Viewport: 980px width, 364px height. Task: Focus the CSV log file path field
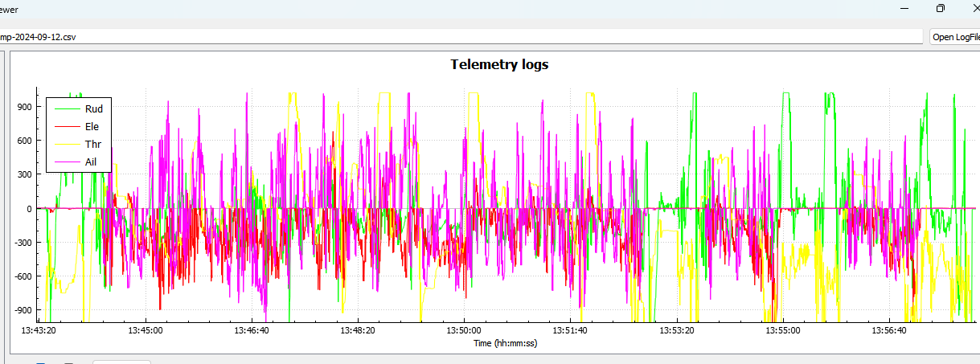point(458,37)
